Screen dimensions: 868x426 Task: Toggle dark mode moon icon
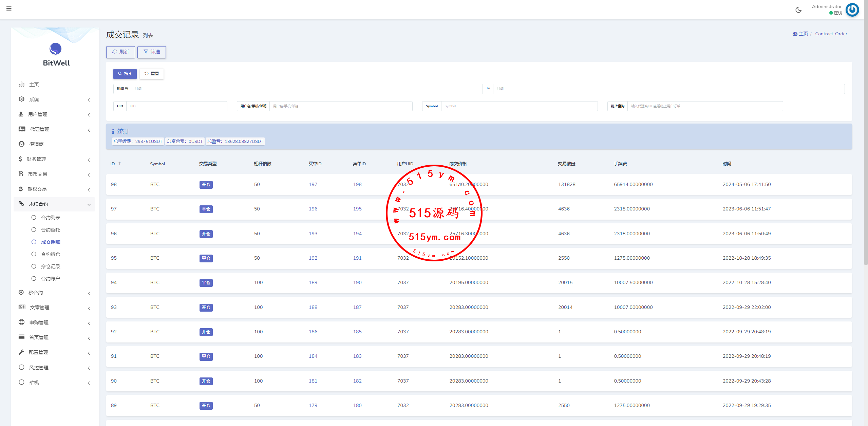point(798,10)
